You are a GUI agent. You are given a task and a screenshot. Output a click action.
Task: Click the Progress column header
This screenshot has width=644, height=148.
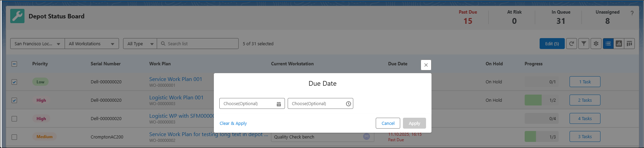[x=533, y=64]
